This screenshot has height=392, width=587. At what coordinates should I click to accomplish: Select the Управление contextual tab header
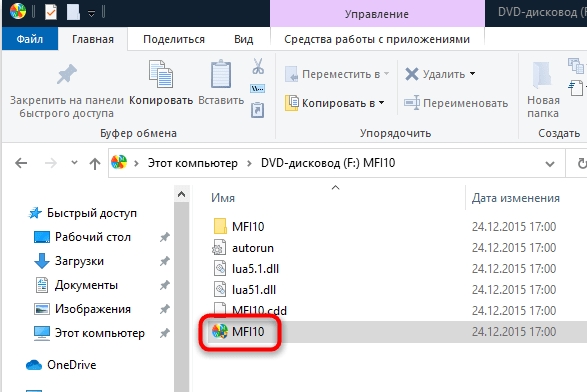click(377, 14)
